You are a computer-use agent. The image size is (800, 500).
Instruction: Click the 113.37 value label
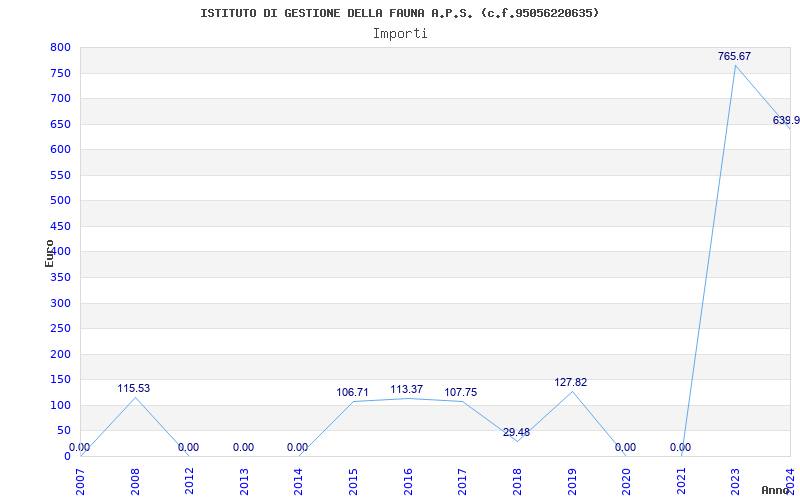point(407,389)
